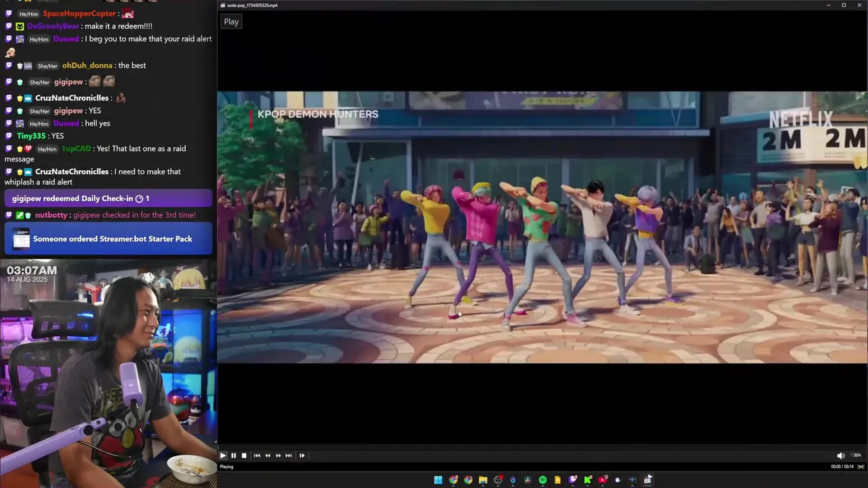Skip to the previous track in the player
This screenshot has height=488, width=868.
257,455
